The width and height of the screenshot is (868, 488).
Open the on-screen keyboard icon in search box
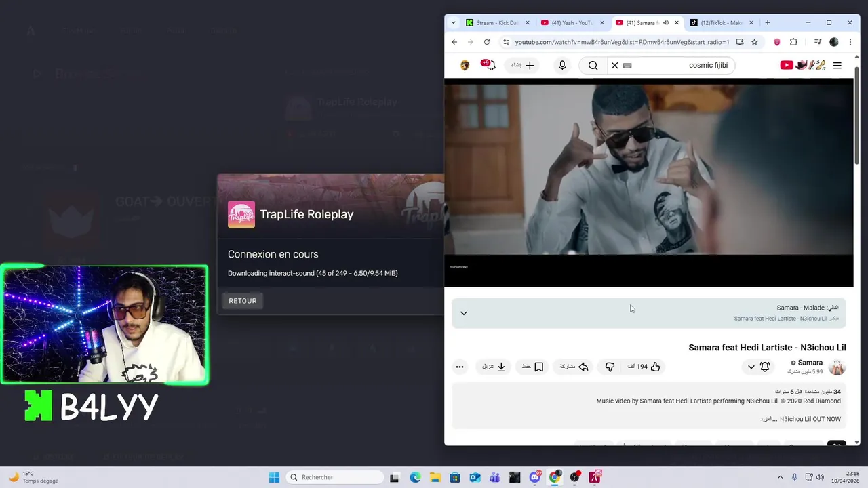(x=627, y=66)
